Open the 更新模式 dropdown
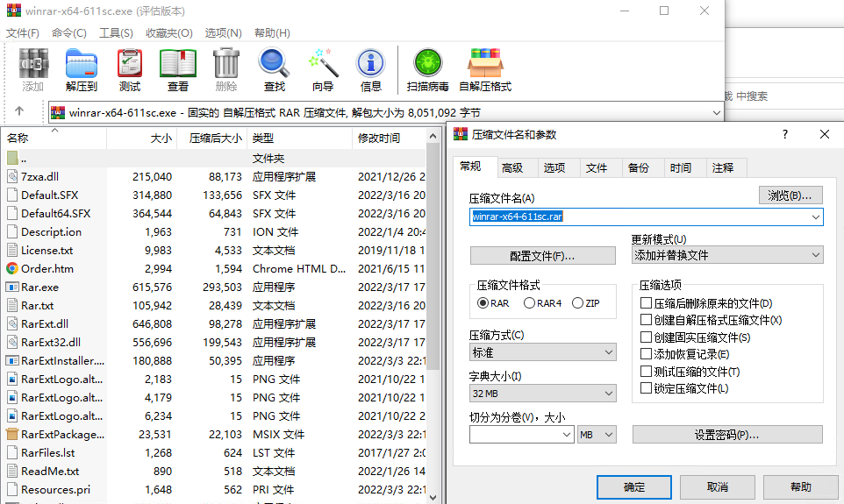This screenshot has width=844, height=504. click(x=727, y=255)
